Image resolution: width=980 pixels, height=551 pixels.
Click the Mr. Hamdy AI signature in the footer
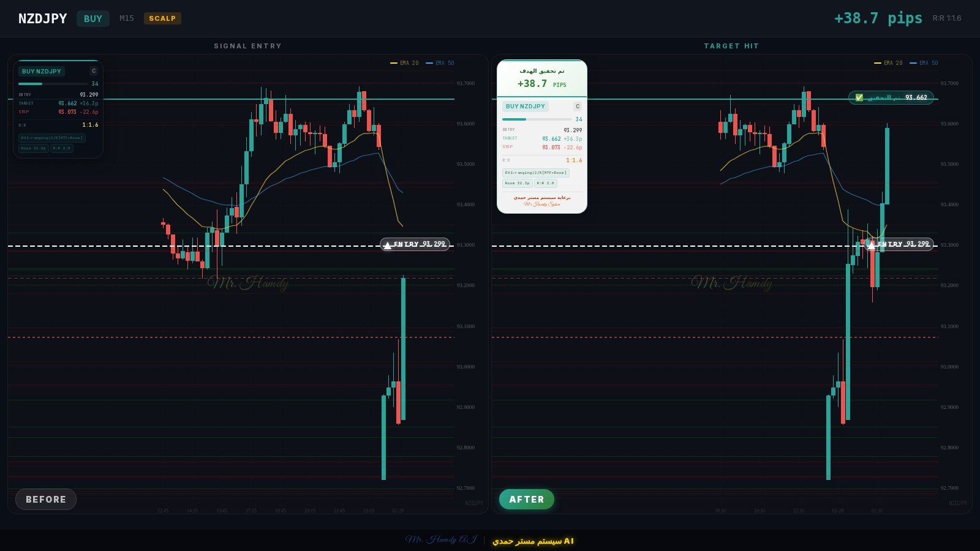click(440, 540)
